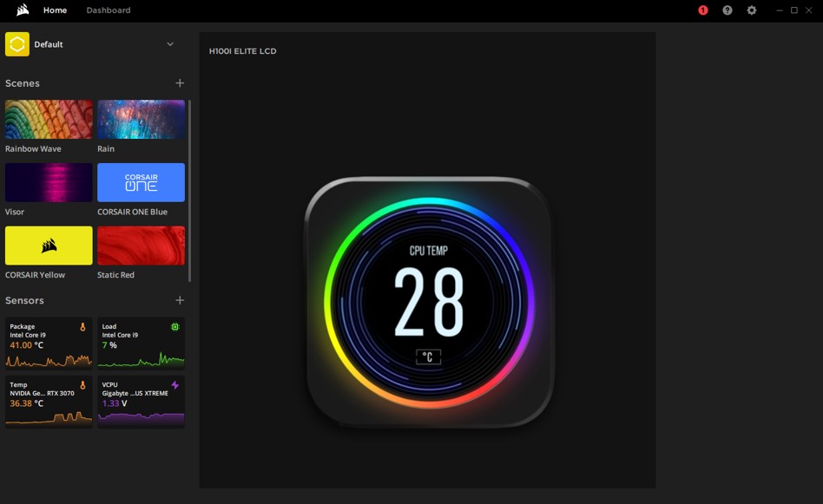Screen dimensions: 823x504
Task: Click the Corsair sails logo icon
Action: click(23, 10)
